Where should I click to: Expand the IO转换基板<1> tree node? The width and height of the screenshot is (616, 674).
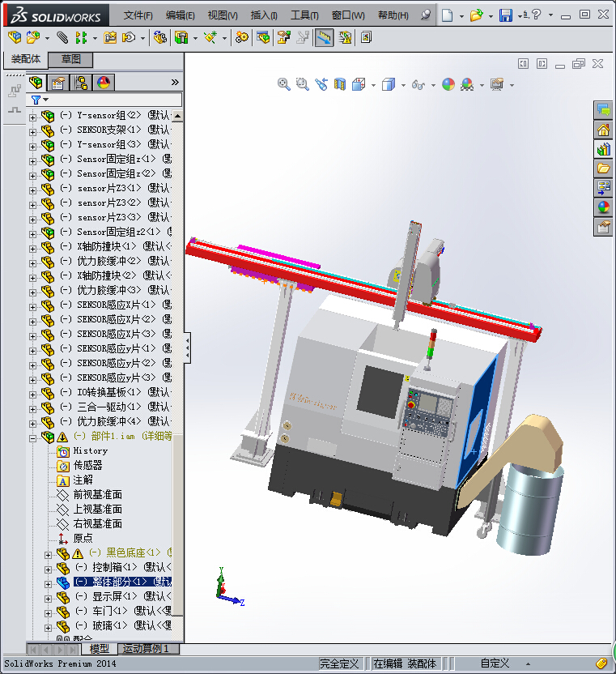pos(32,395)
